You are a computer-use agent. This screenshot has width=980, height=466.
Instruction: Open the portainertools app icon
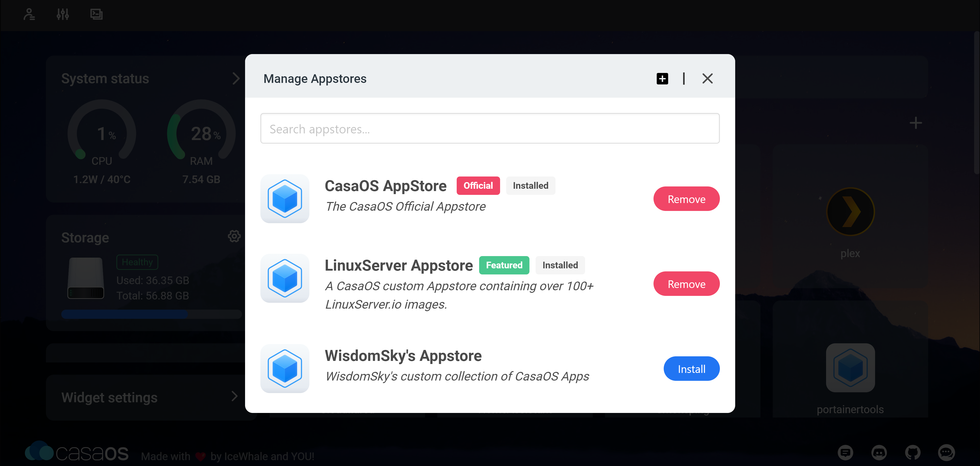tap(850, 368)
